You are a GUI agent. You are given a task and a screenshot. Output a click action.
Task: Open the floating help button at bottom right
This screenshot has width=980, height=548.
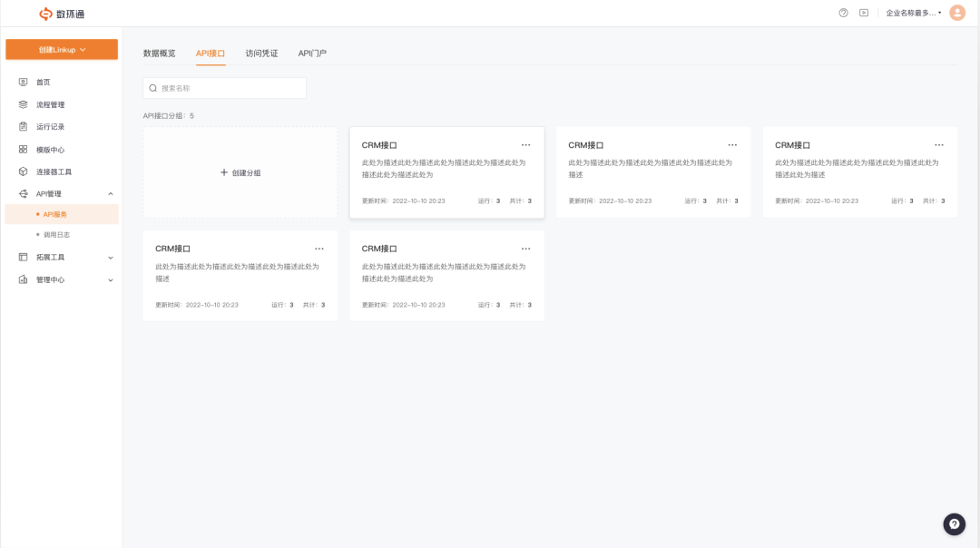tap(954, 524)
